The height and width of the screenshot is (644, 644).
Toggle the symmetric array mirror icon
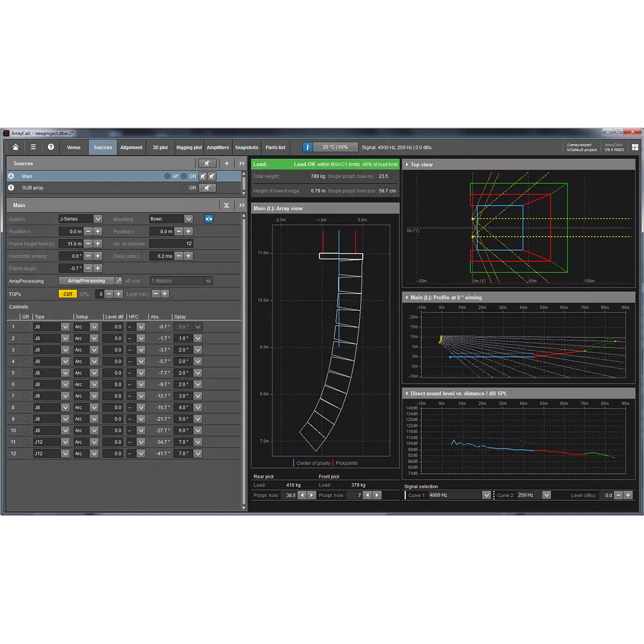209,219
